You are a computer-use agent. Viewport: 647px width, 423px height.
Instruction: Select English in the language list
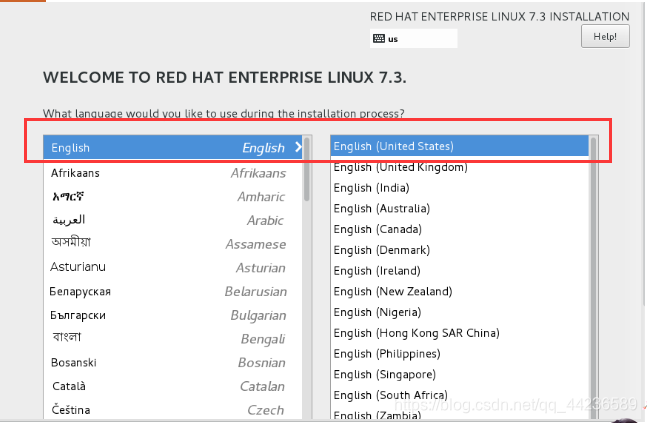173,148
